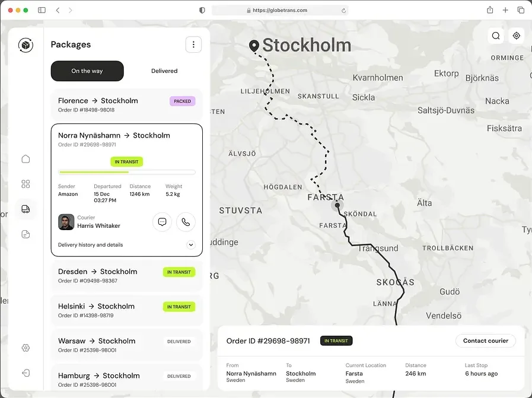Click the Stockholm map label

point(307,45)
